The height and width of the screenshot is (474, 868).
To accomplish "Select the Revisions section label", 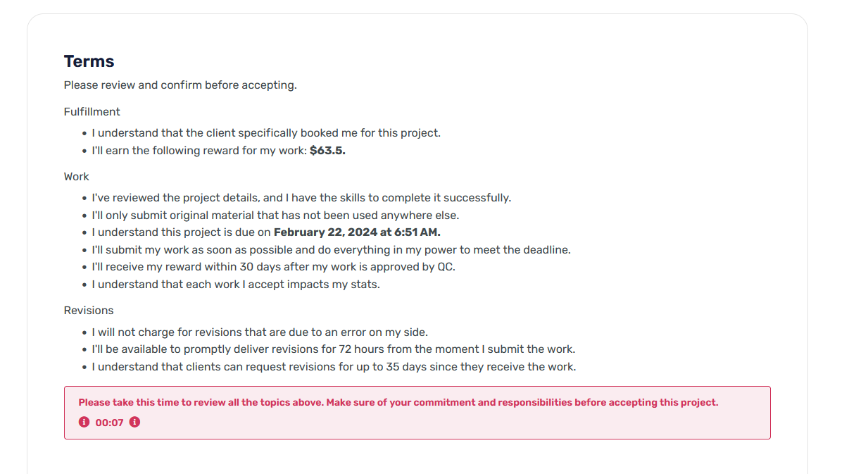I will coord(89,311).
